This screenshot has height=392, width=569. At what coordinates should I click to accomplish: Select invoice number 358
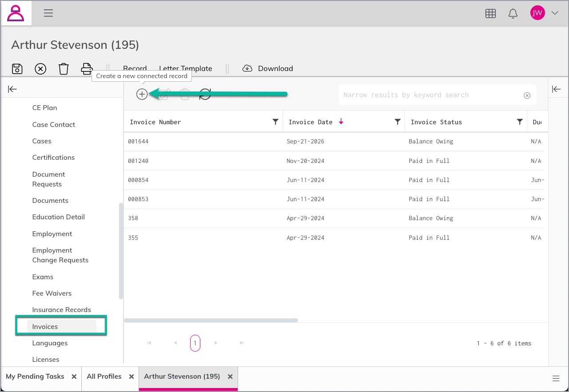[133, 218]
